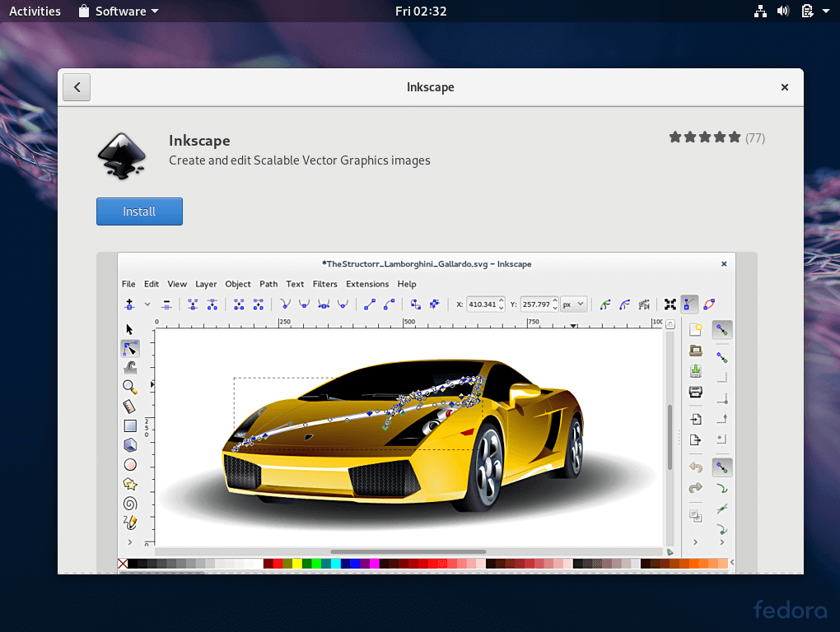Image resolution: width=840 pixels, height=632 pixels.
Task: Click the Print document icon
Action: (696, 392)
